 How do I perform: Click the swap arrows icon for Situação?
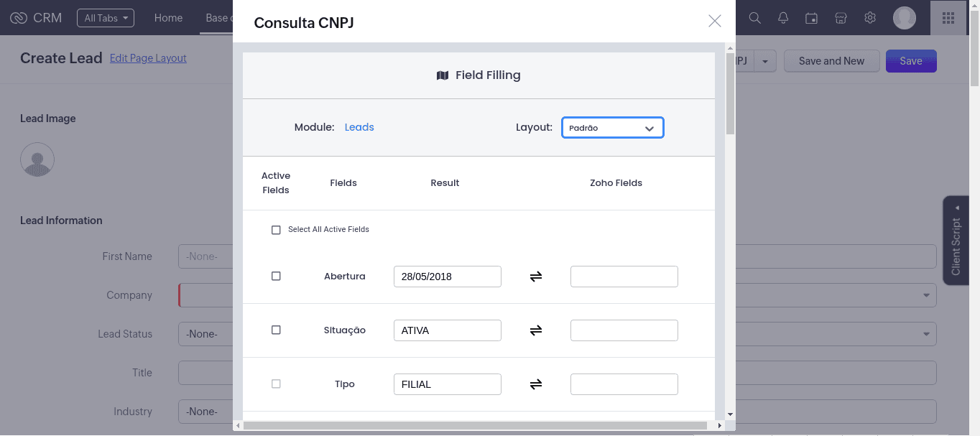tap(535, 330)
